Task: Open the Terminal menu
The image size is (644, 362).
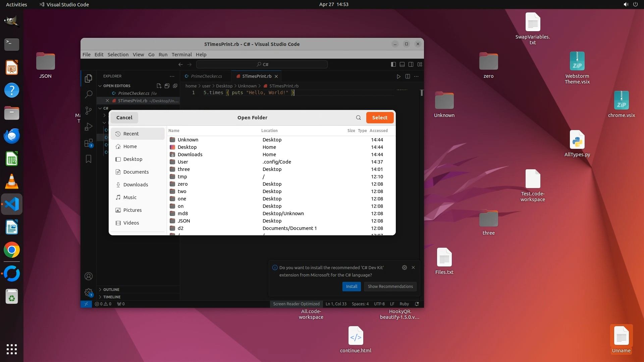Action: pos(181,55)
